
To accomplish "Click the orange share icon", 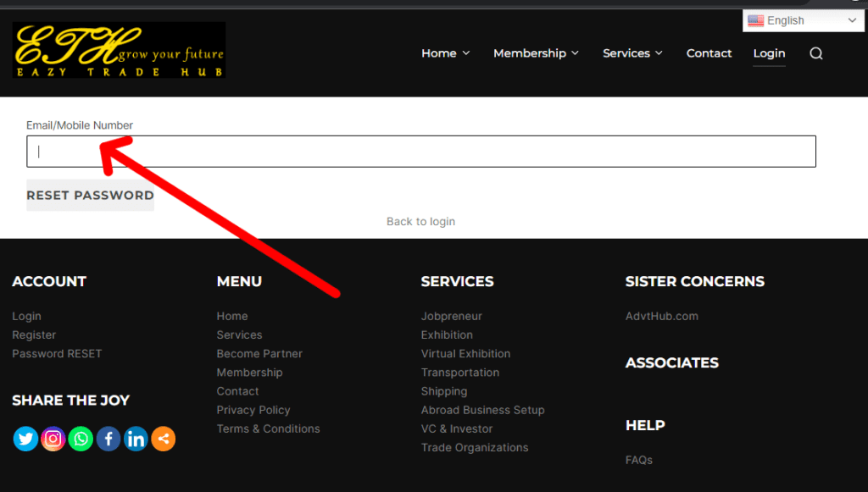I will (163, 439).
